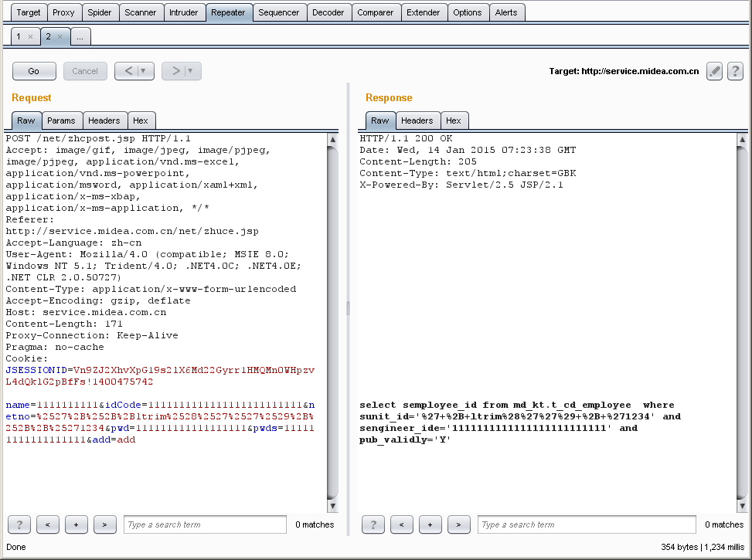Switch to the Decoder tab
This screenshot has height=560, width=752.
point(328,12)
